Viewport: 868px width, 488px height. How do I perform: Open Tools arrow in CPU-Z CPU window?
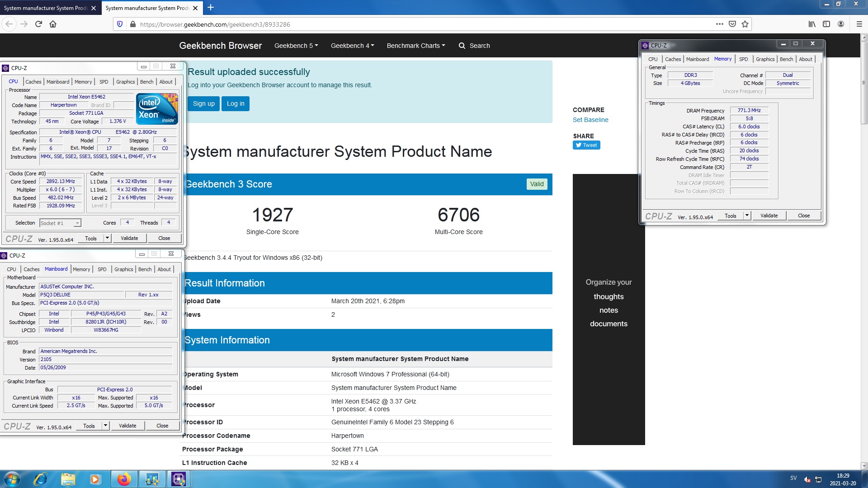tap(107, 238)
